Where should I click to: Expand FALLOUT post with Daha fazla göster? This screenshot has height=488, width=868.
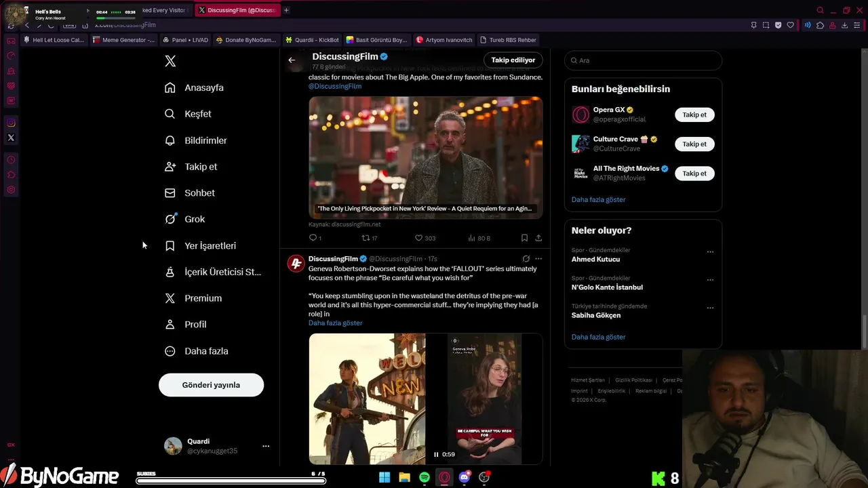coord(335,323)
